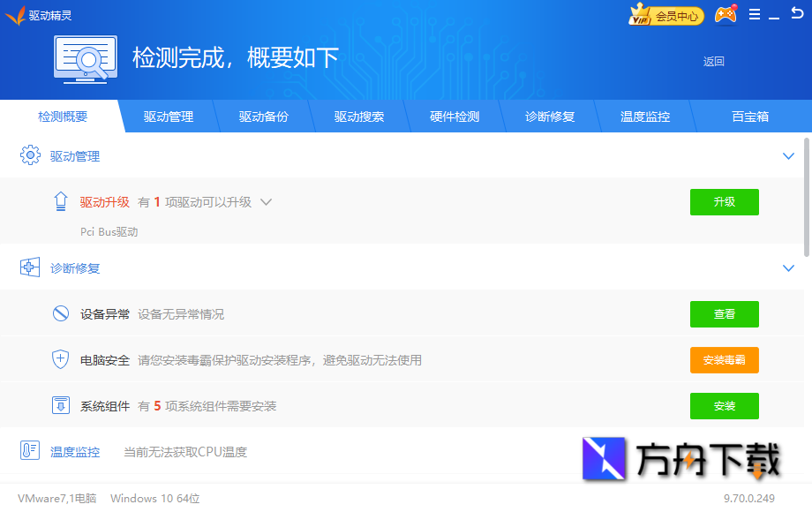Click the 安装毒霸 button
Screen dimensions: 812x512
click(x=724, y=359)
